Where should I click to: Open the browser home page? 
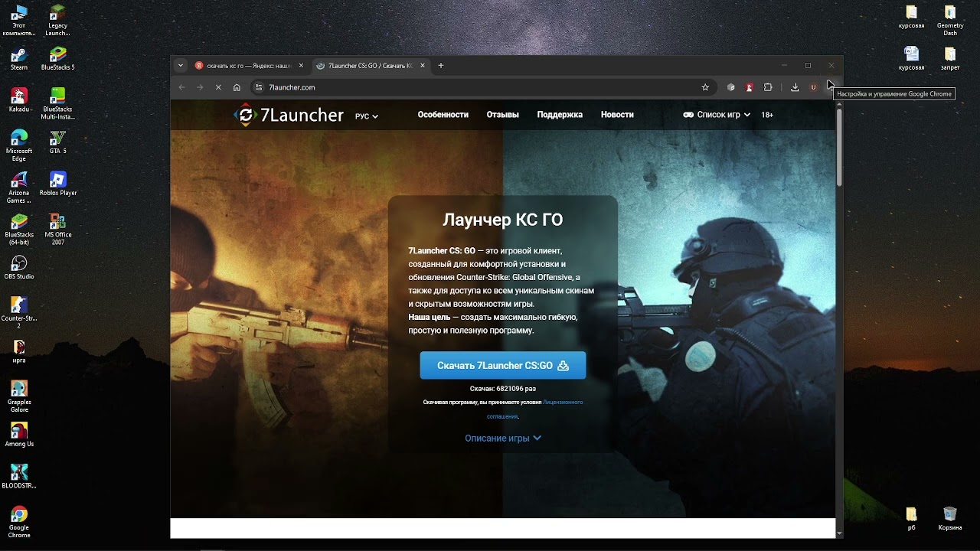(237, 87)
